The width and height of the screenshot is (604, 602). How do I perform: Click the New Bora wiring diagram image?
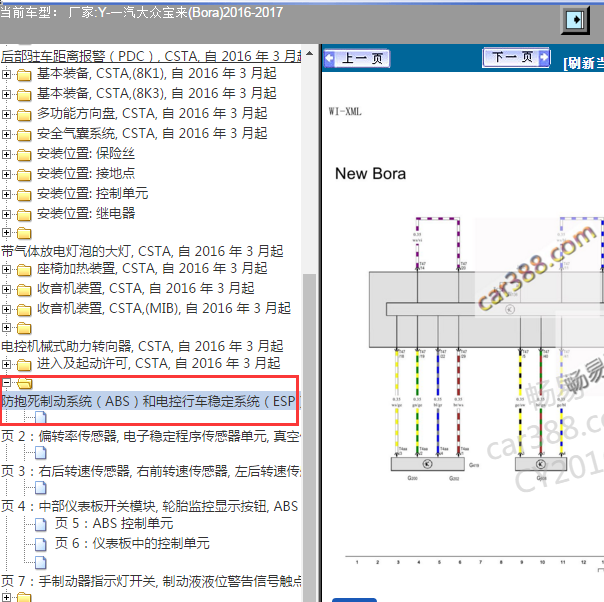[486, 350]
